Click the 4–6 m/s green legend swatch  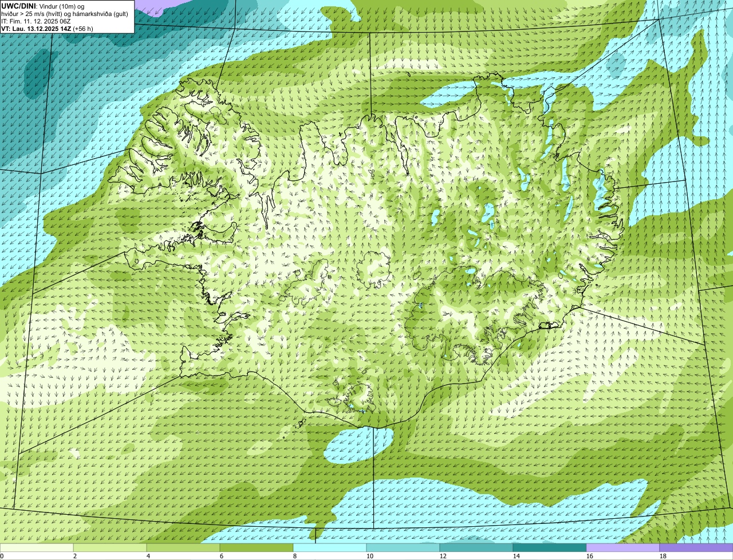coord(183,548)
